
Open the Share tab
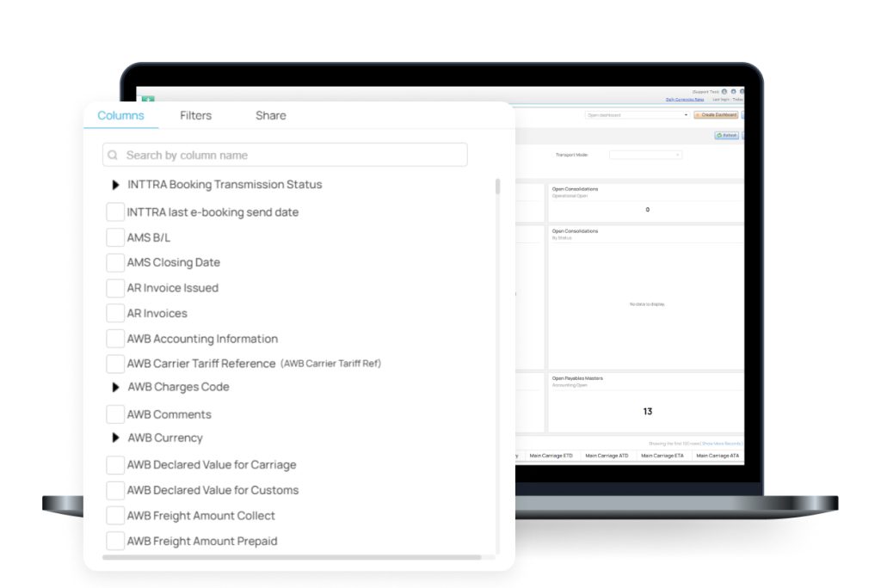click(x=270, y=115)
